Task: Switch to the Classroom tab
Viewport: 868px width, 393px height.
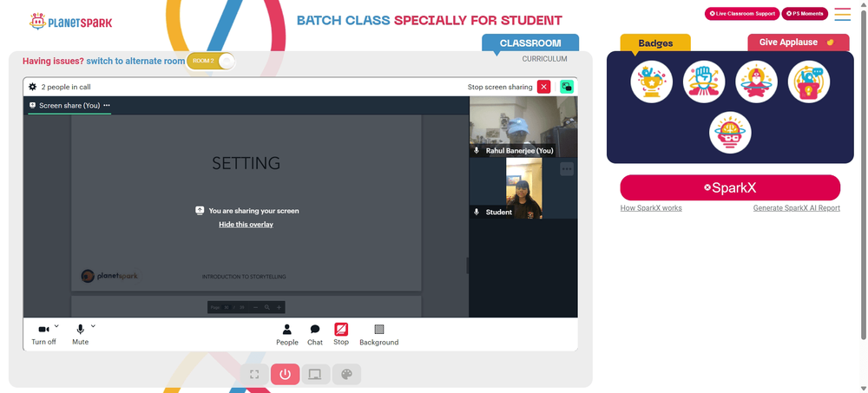Action: [530, 43]
